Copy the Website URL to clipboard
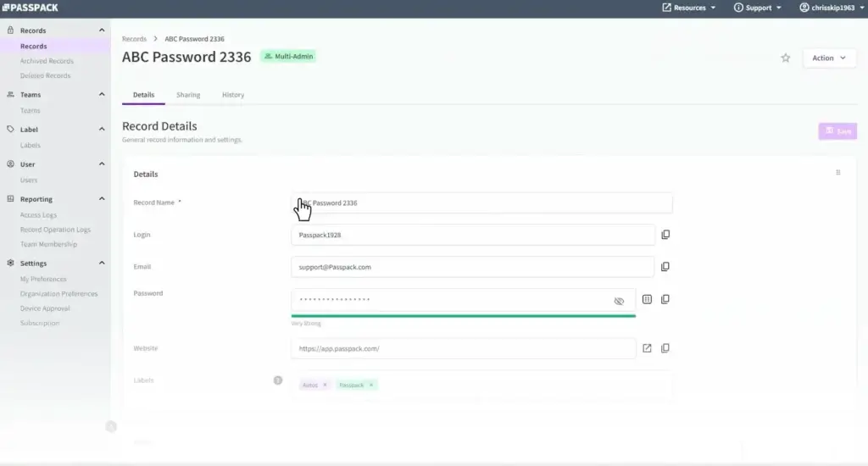 pos(665,348)
